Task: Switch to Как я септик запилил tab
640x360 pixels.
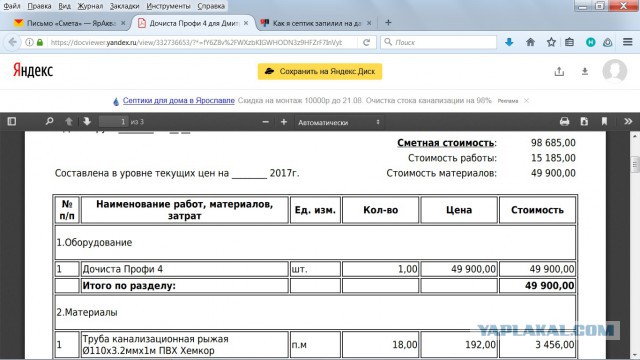Action: tap(316, 23)
